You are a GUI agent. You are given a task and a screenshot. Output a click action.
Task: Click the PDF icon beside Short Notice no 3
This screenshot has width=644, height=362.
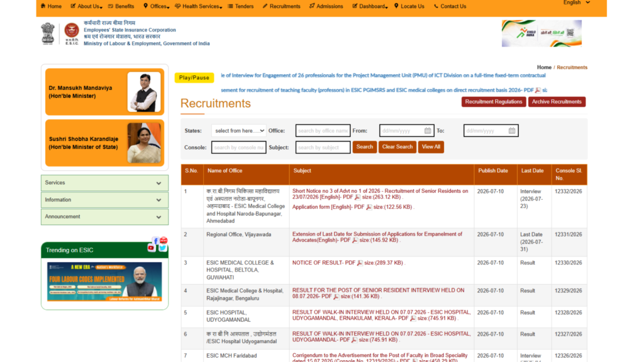357,197
